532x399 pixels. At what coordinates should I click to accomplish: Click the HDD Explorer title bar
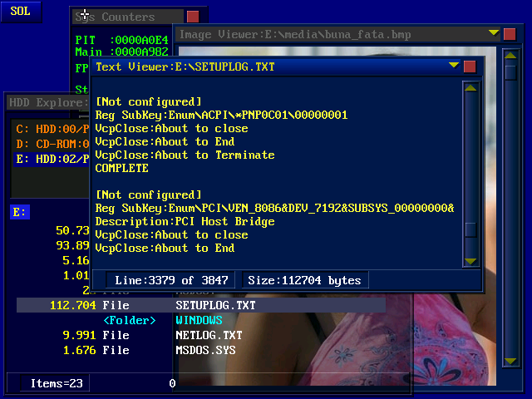(48, 102)
